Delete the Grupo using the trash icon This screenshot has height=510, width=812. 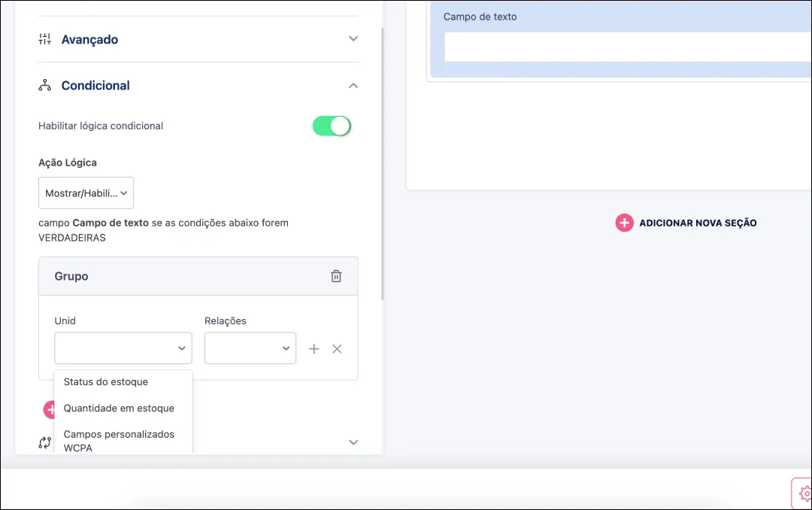point(336,276)
